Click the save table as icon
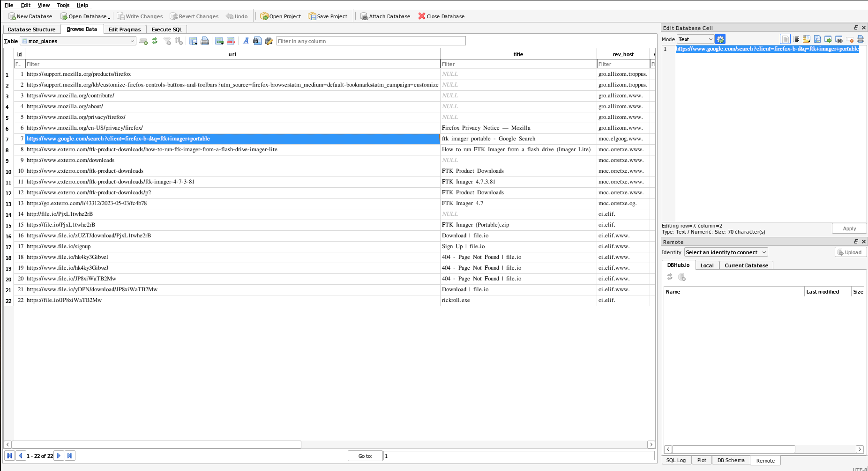Image resolution: width=868 pixels, height=471 pixels. click(193, 41)
